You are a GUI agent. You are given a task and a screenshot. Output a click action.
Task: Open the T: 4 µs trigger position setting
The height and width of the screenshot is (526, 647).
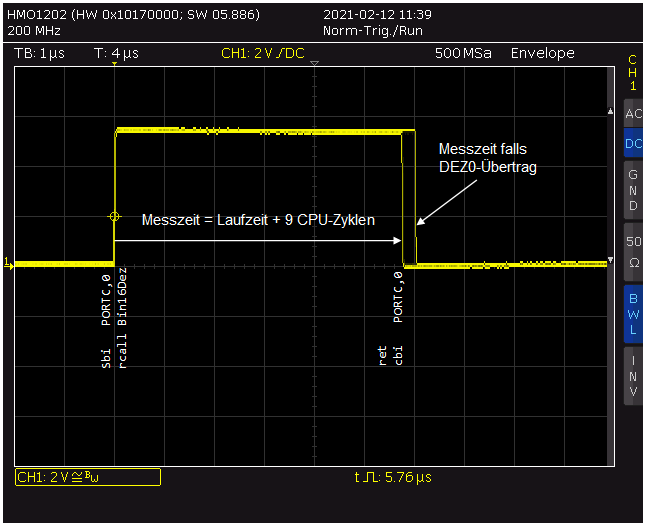pos(116,53)
